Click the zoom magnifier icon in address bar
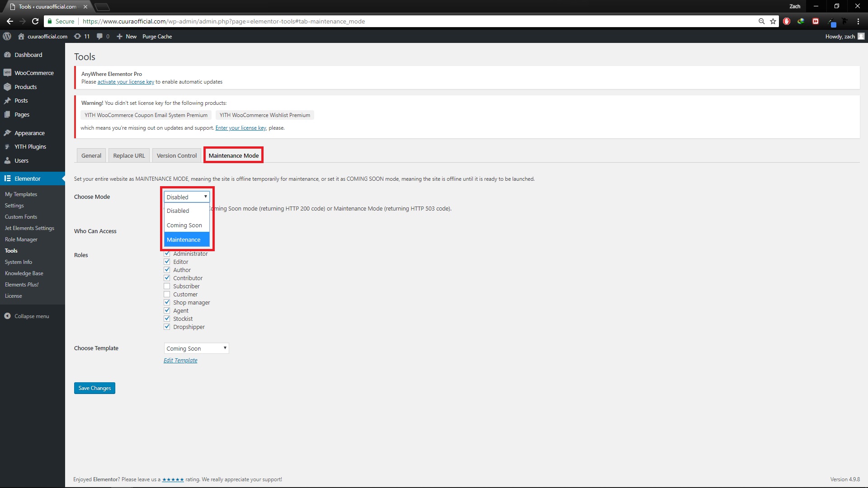The width and height of the screenshot is (868, 488). (x=761, y=21)
